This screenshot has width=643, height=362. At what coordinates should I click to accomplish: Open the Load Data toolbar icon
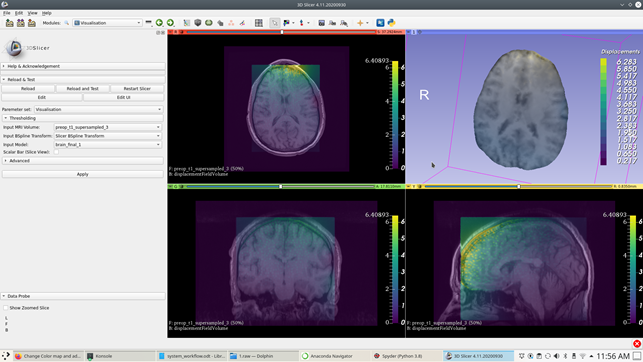coord(9,23)
